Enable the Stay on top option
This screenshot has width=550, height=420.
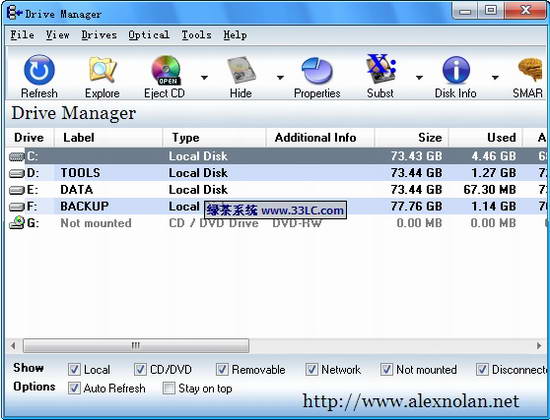[x=169, y=388]
